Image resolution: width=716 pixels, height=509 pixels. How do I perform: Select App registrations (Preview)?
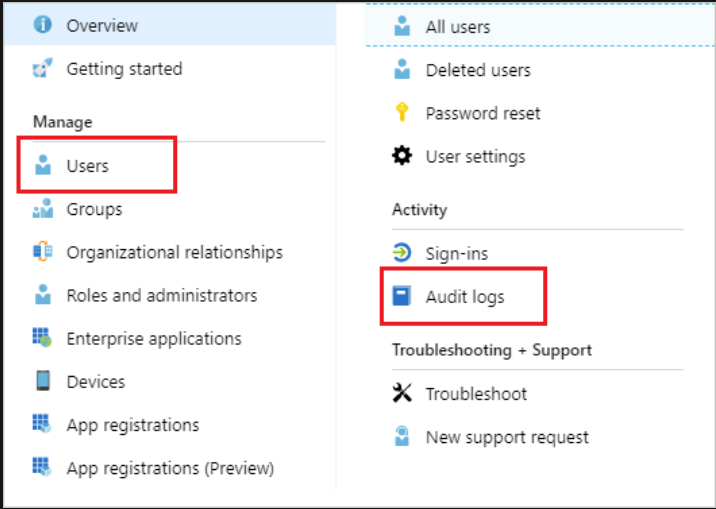(x=170, y=467)
